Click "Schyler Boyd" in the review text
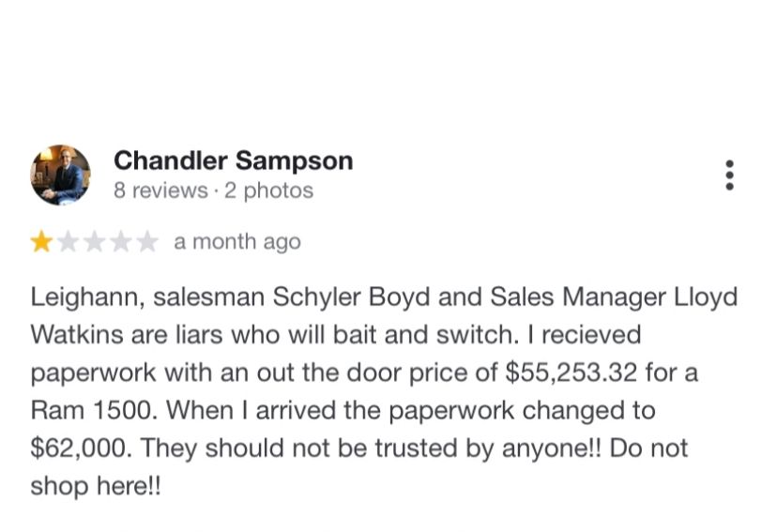The height and width of the screenshot is (532, 777). point(339,297)
